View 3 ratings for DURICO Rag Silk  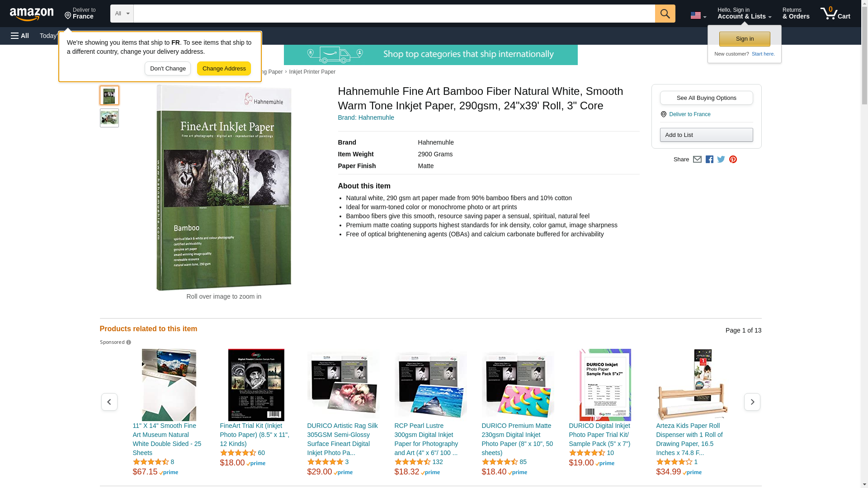(x=347, y=462)
